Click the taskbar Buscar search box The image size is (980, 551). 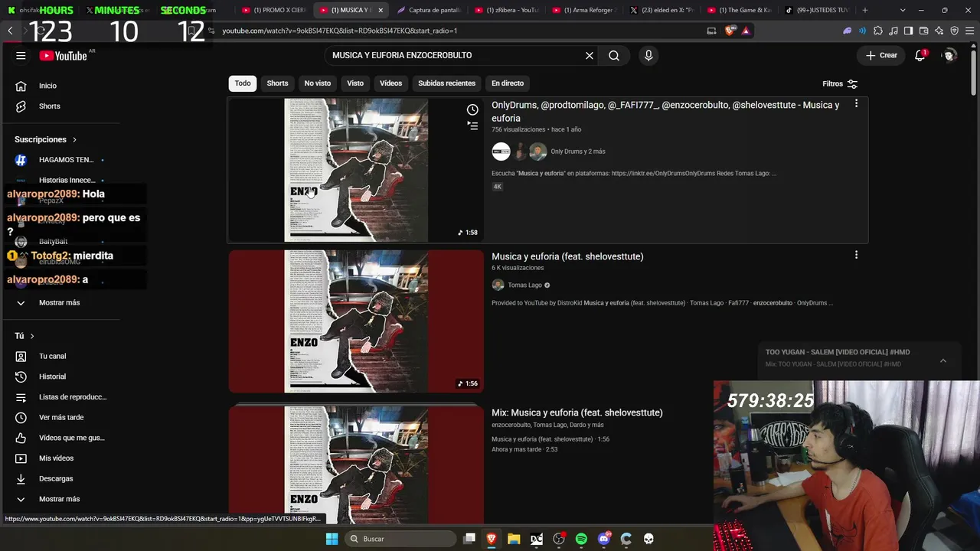coord(400,539)
